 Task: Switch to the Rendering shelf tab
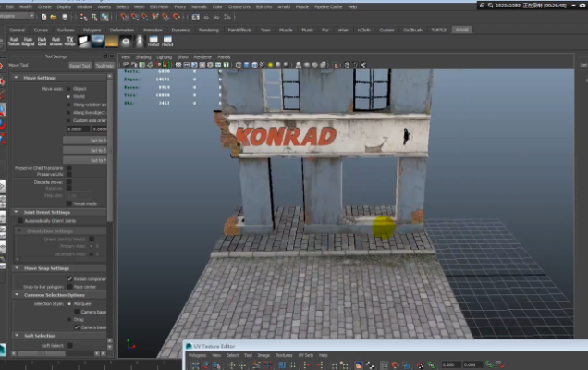(x=209, y=30)
